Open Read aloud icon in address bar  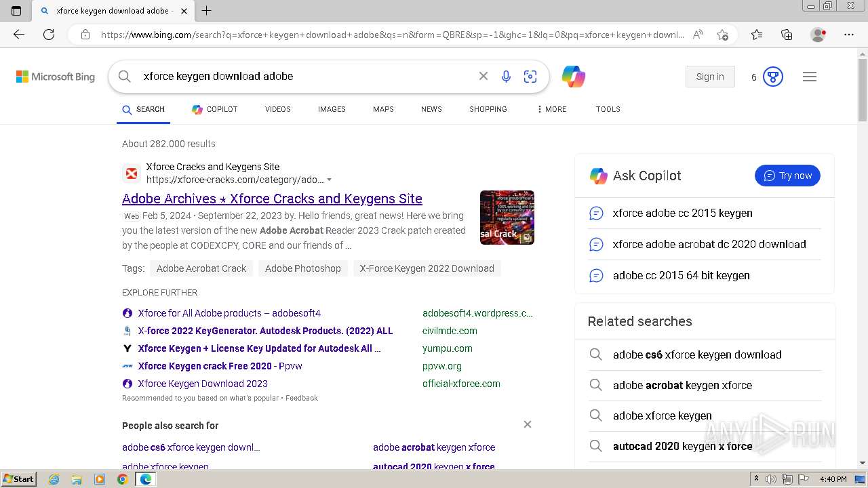[x=698, y=35]
